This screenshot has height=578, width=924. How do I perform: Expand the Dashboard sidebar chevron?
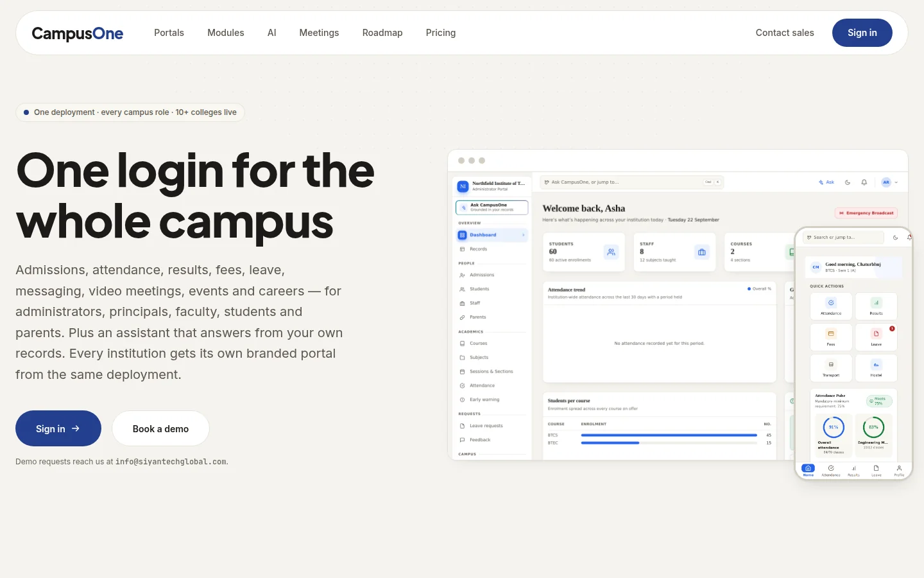[524, 235]
